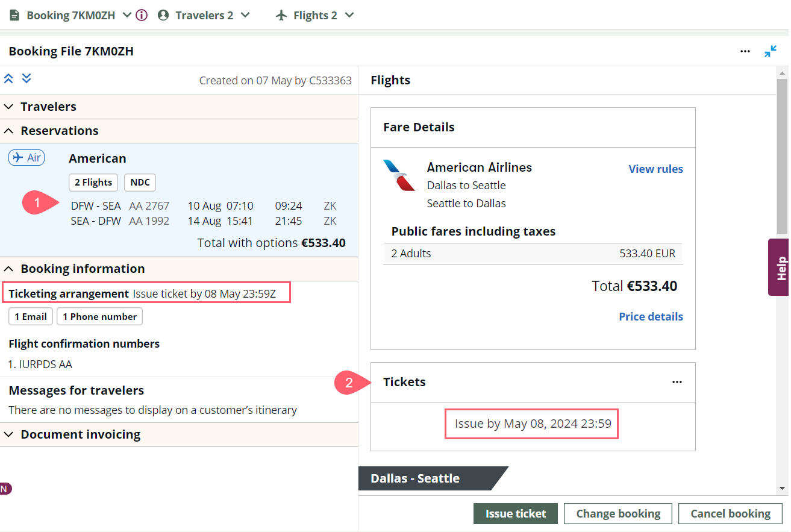Screen dimensions: 791x532
Task: Click the Total with options €533.40 text
Action: coord(272,243)
